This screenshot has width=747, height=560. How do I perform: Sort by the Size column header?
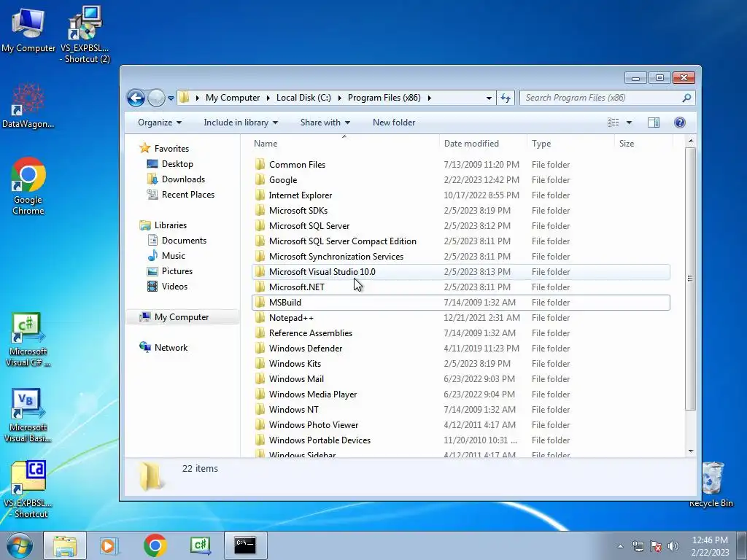click(643, 144)
